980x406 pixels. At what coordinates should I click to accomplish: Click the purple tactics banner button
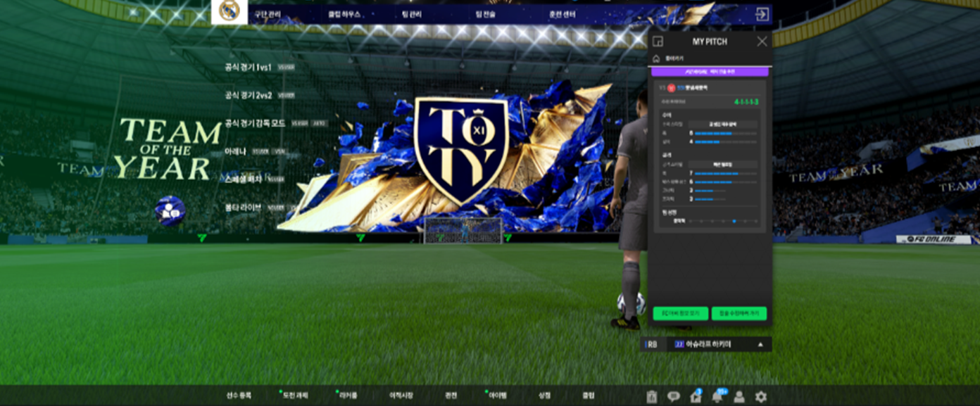(x=711, y=72)
